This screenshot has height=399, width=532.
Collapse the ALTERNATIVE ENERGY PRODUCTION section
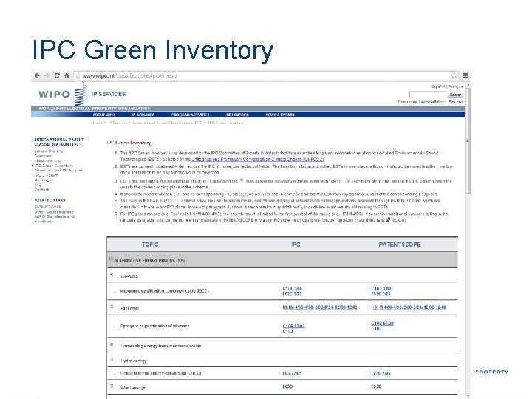[111, 259]
